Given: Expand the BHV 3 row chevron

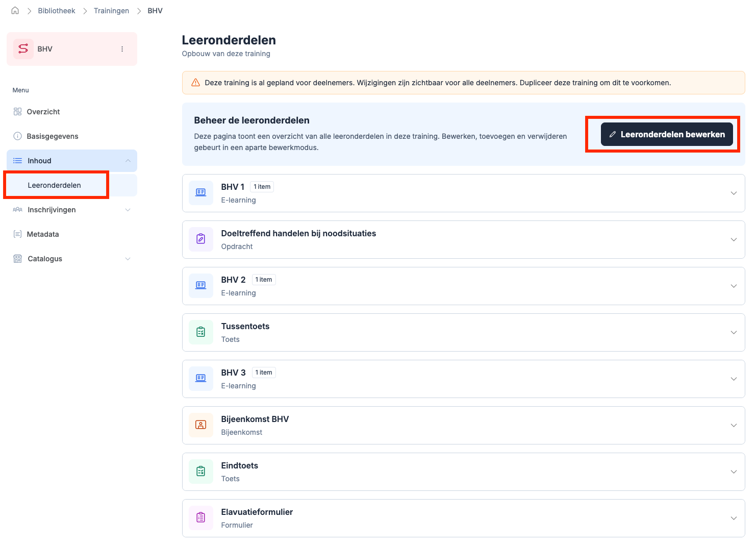Looking at the screenshot, I should click(x=734, y=379).
